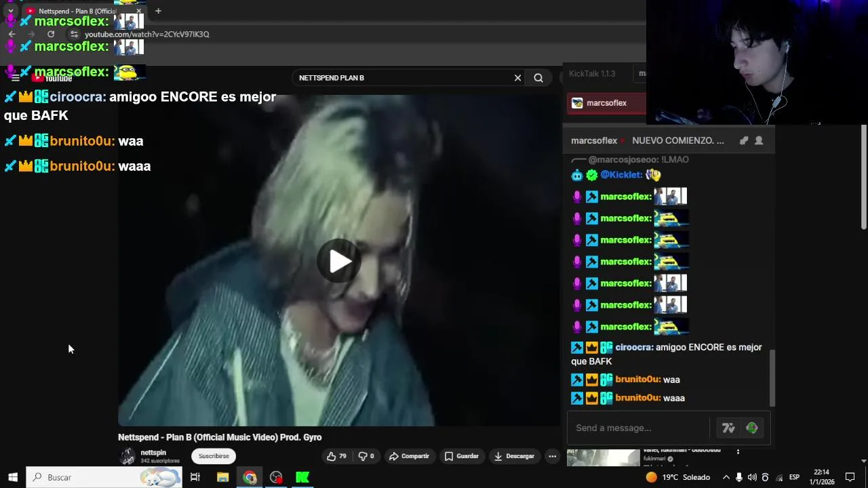Click the KickTalk chat scrollbar
The height and width of the screenshot is (488, 868).
[x=772, y=378]
